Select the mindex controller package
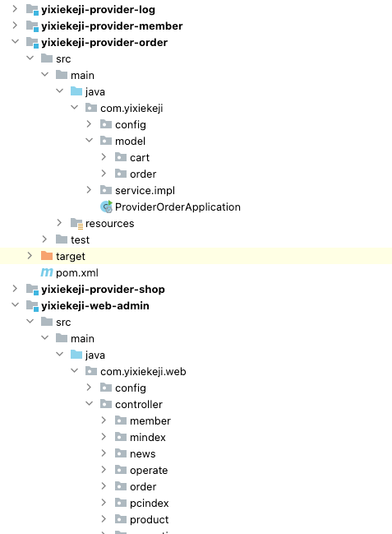Viewport: 392px width, 534px height. tap(148, 437)
